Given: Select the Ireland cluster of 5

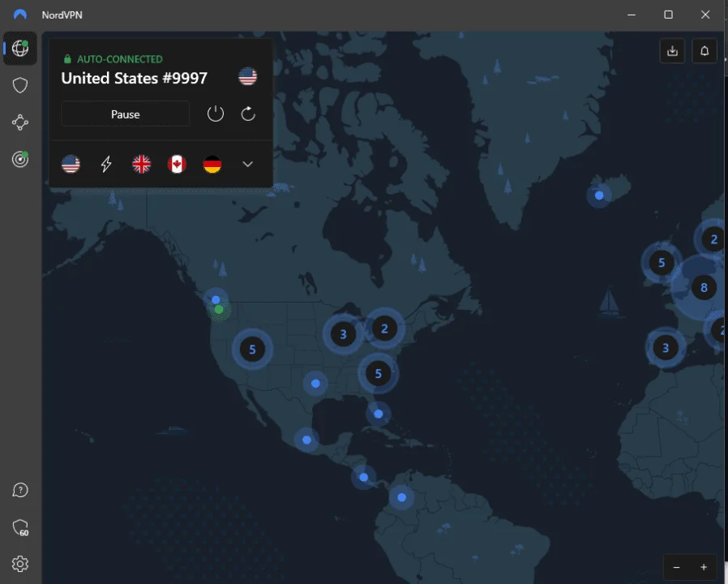Looking at the screenshot, I should click(662, 263).
